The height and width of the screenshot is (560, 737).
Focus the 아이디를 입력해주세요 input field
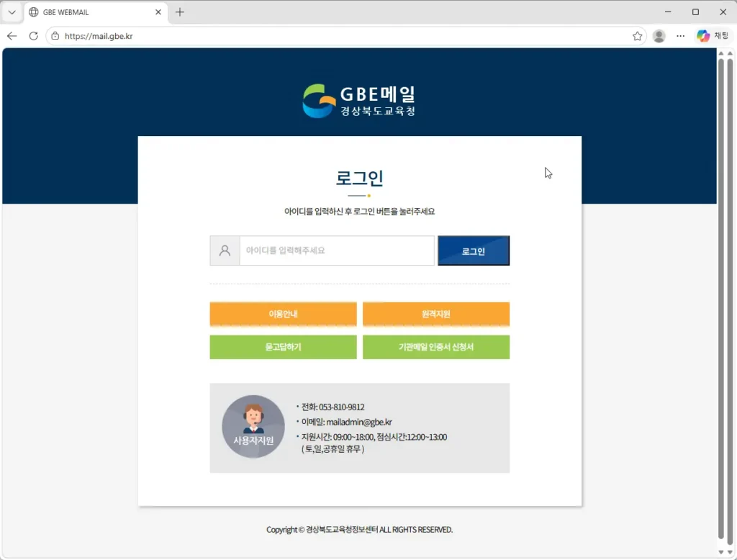click(337, 250)
